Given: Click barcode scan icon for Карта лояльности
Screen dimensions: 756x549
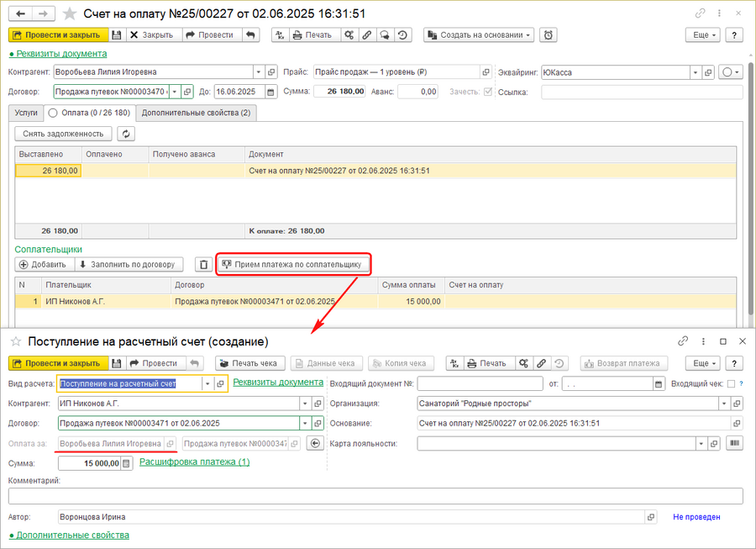Looking at the screenshot, I should click(736, 443).
